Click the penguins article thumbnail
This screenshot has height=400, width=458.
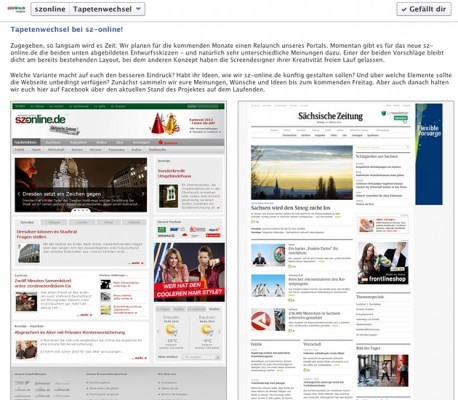(x=268, y=286)
